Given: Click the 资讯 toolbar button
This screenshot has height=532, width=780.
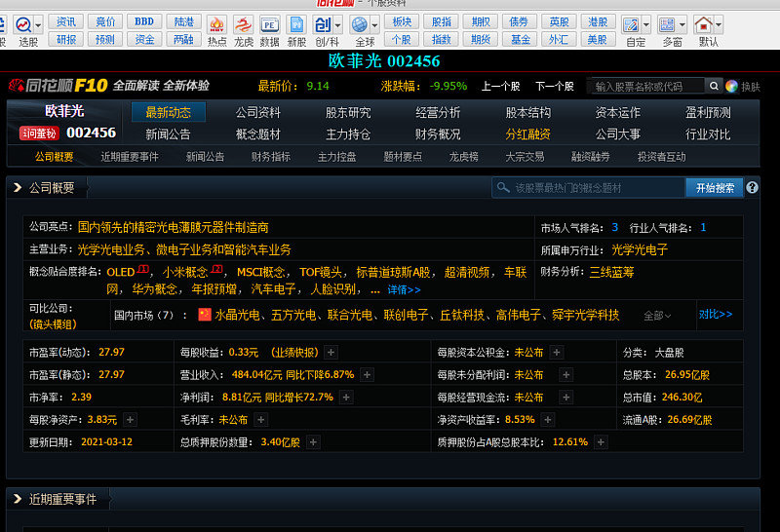Looking at the screenshot, I should [65, 21].
